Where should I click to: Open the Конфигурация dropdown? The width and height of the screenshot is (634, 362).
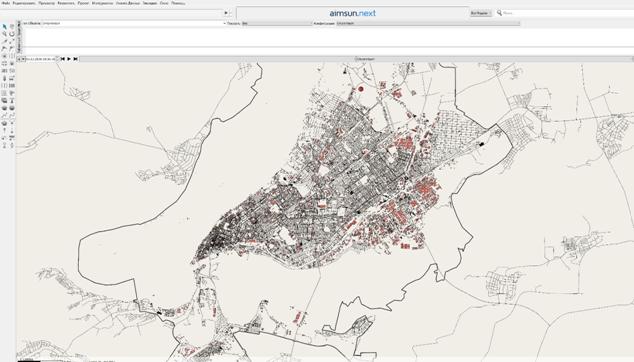[x=428, y=23]
